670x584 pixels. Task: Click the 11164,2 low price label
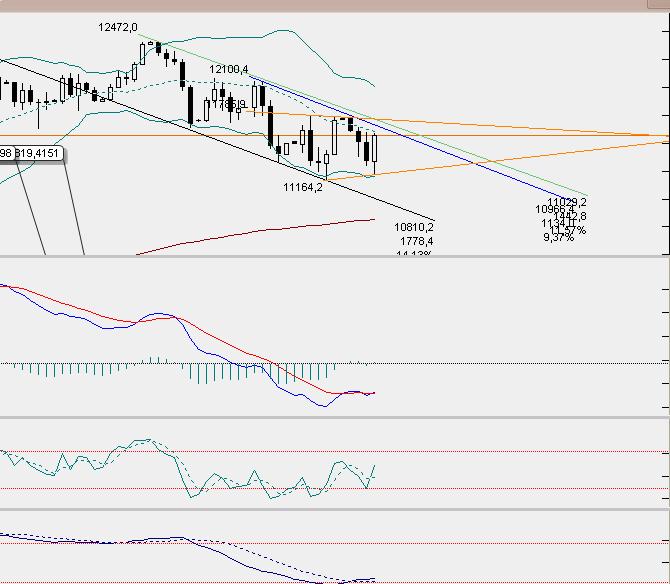pos(303,187)
